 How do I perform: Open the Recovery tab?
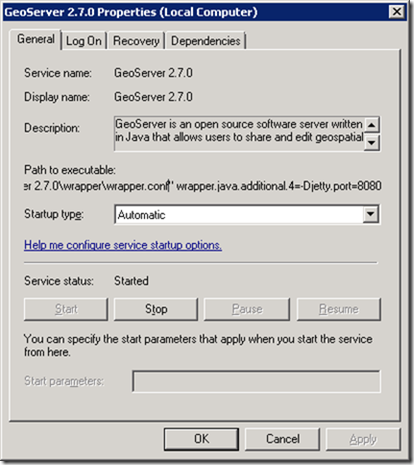(x=136, y=41)
